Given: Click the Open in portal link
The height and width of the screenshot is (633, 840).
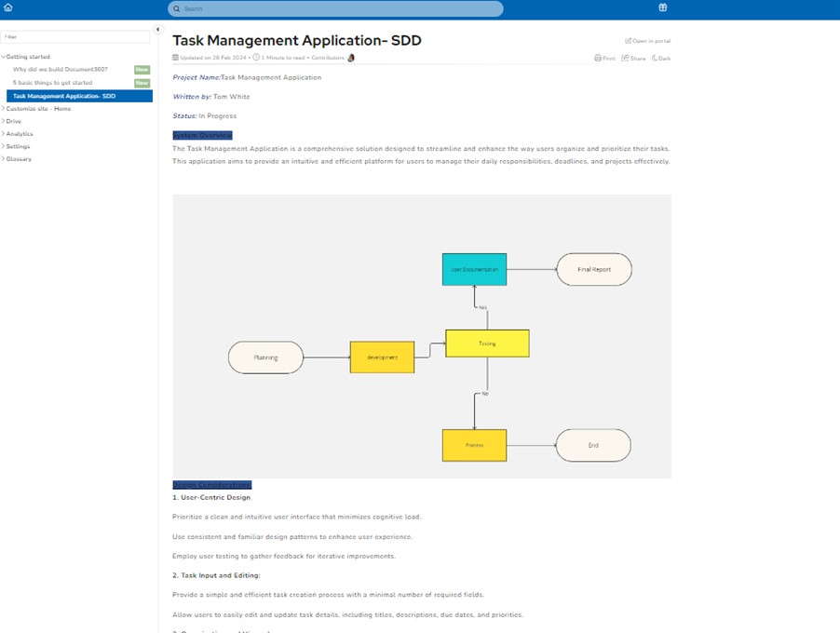Looking at the screenshot, I should pyautogui.click(x=648, y=41).
